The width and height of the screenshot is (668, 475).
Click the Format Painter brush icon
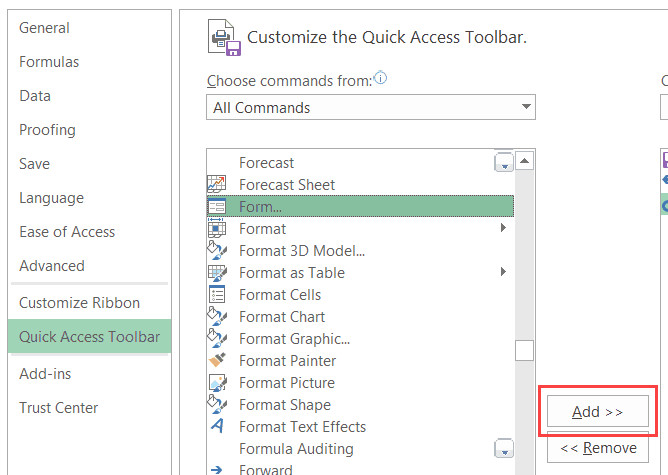[217, 361]
